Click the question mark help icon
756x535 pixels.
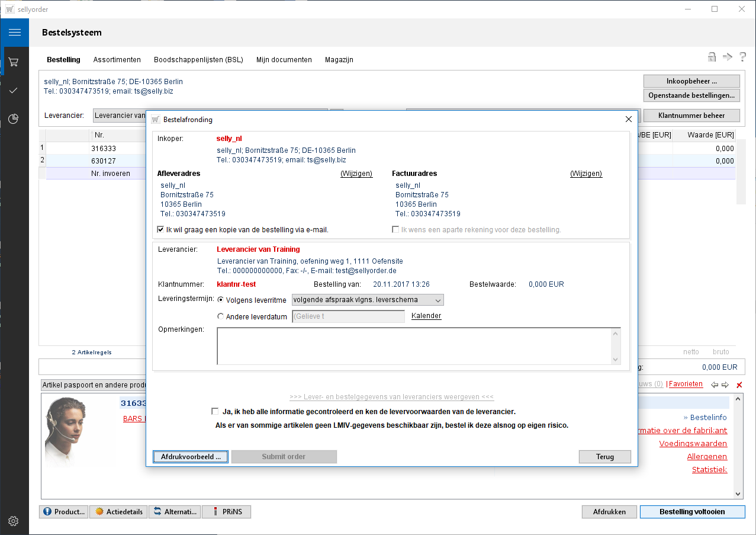(742, 57)
